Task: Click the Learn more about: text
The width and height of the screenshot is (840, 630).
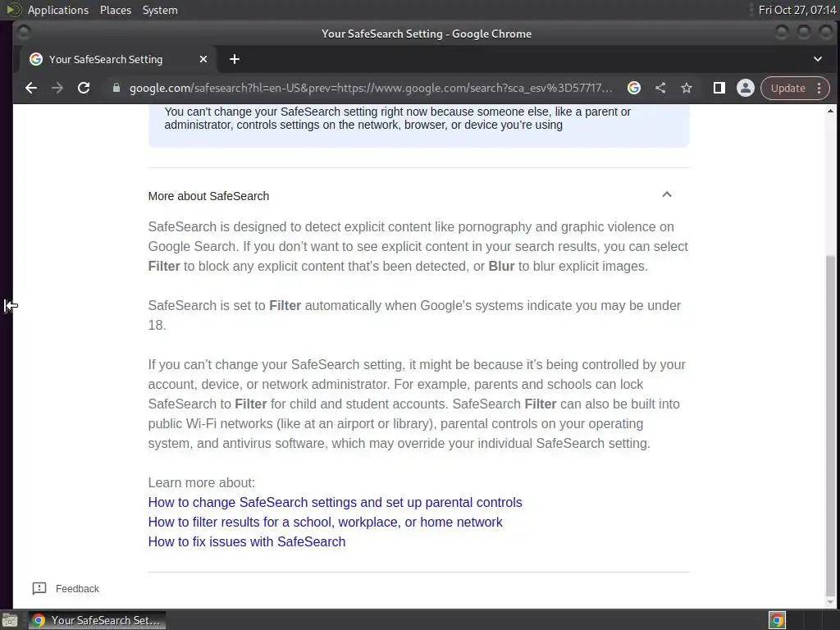Action: click(202, 482)
